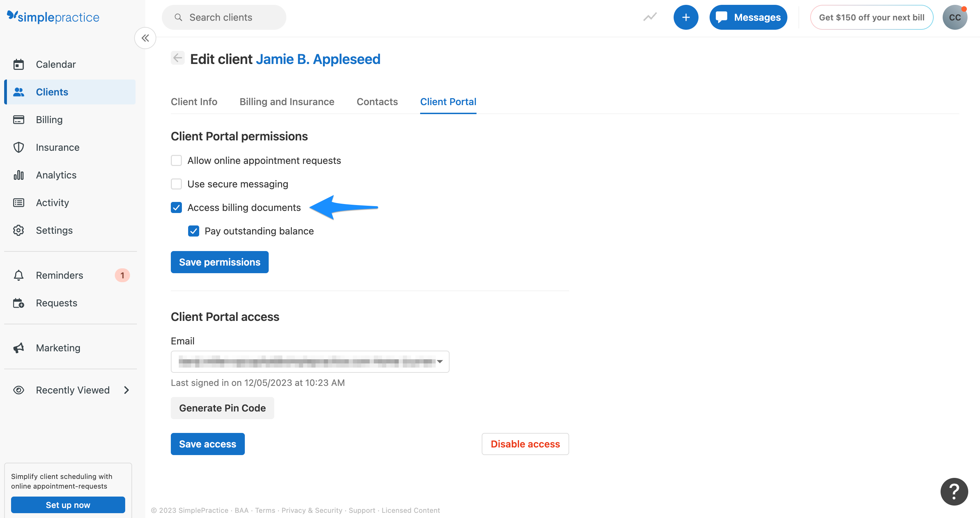Select the Client Portal tab
980x518 pixels.
(448, 102)
